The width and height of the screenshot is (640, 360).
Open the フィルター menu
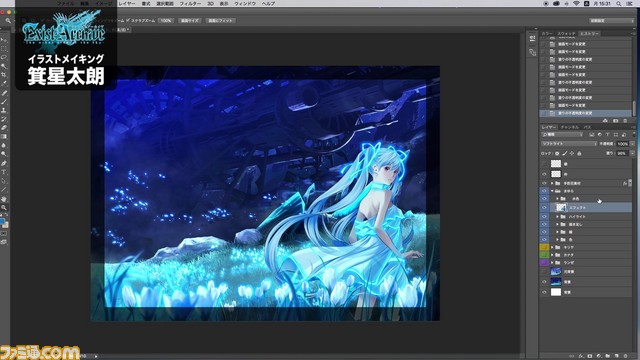[190, 3]
